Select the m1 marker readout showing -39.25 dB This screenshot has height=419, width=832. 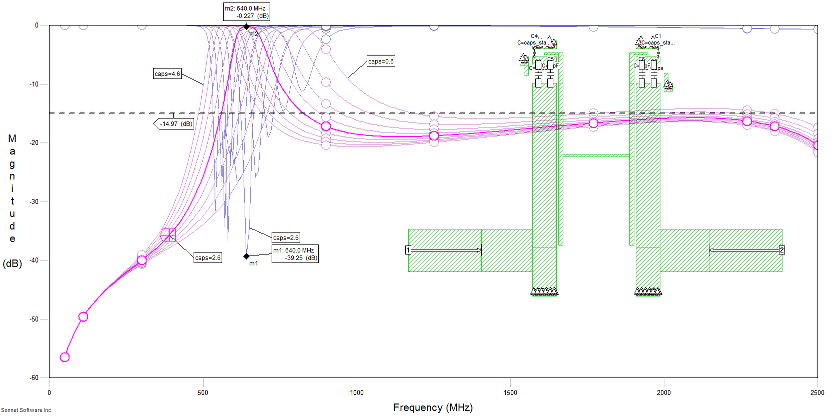[x=295, y=254]
